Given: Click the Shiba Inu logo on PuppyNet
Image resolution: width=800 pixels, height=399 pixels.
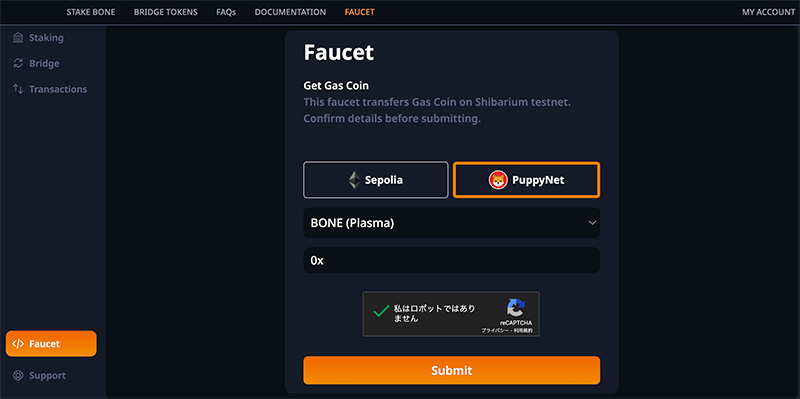Looking at the screenshot, I should 498,180.
